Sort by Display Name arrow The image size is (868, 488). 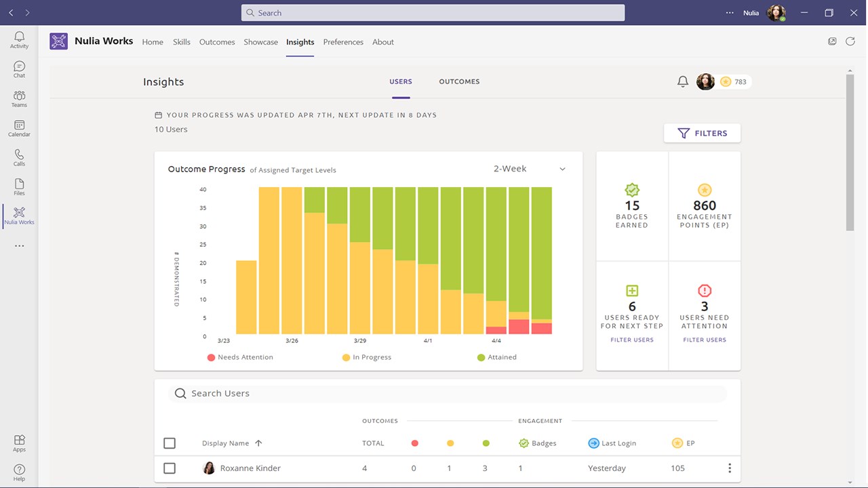[x=258, y=443]
